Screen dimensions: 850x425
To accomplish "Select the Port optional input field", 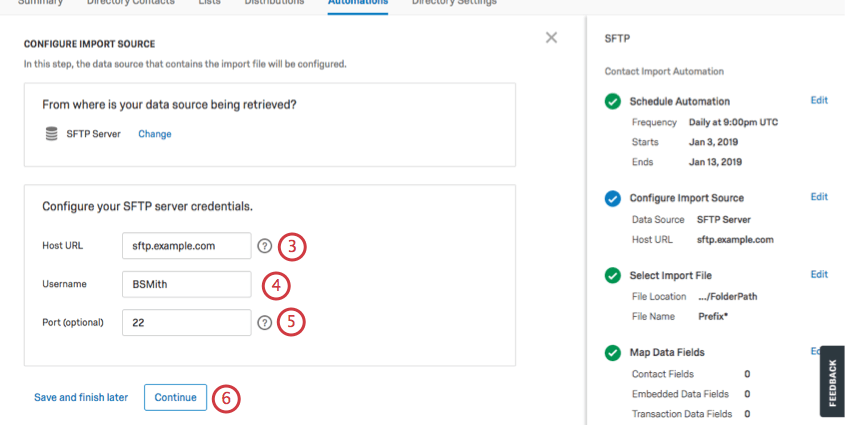I will pyautogui.click(x=186, y=323).
